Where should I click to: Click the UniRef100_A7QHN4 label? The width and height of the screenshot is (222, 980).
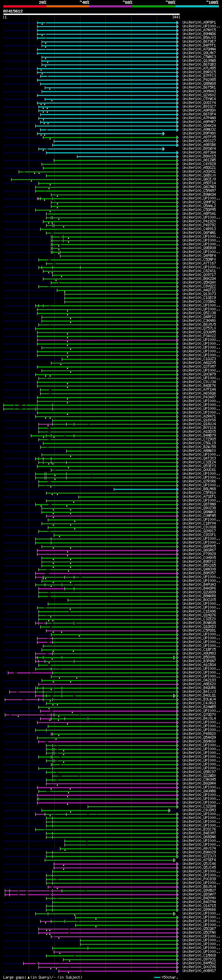199,49
